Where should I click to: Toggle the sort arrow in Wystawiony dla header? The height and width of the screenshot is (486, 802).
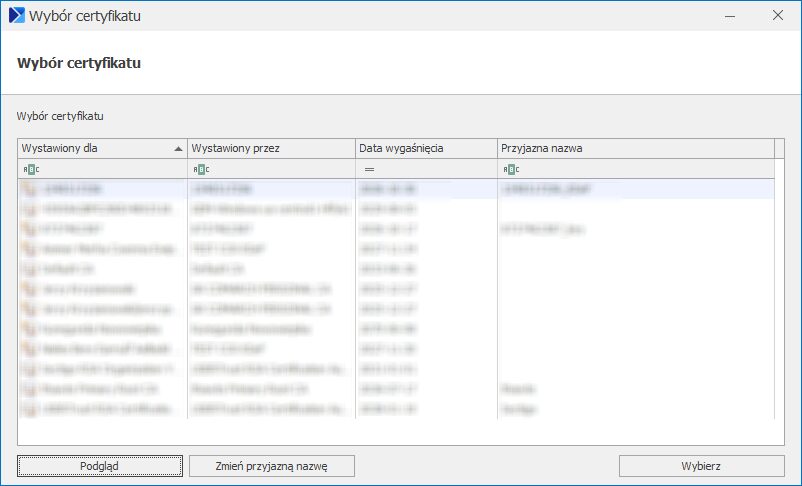pos(178,149)
